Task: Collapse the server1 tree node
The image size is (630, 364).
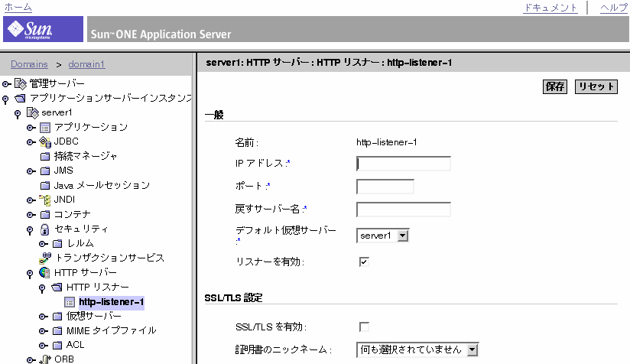Action: 18,114
